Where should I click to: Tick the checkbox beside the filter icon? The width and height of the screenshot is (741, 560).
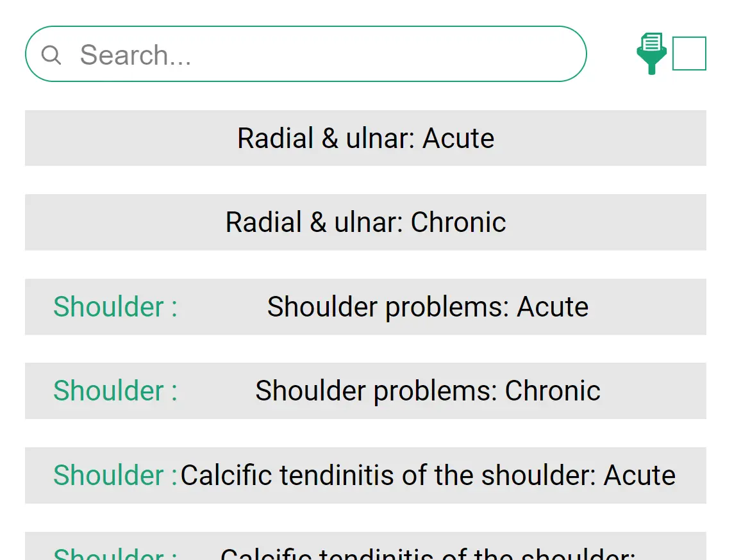[689, 54]
